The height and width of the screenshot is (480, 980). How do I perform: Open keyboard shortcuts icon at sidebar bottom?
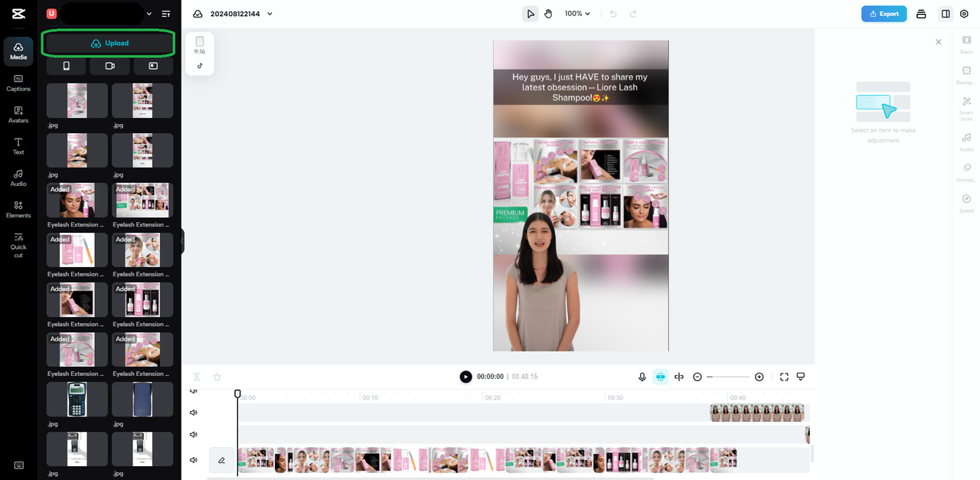click(18, 465)
